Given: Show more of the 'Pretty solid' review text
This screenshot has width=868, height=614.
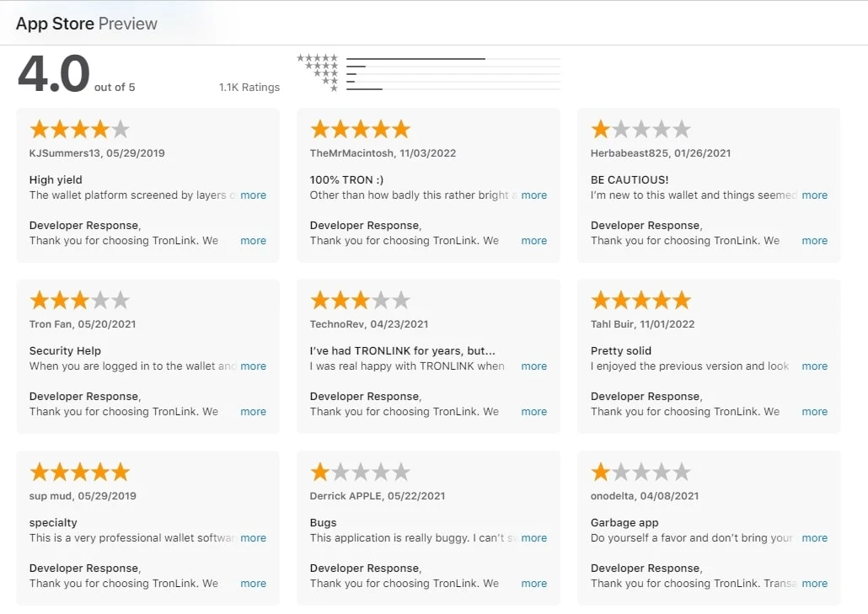Looking at the screenshot, I should pyautogui.click(x=814, y=366).
